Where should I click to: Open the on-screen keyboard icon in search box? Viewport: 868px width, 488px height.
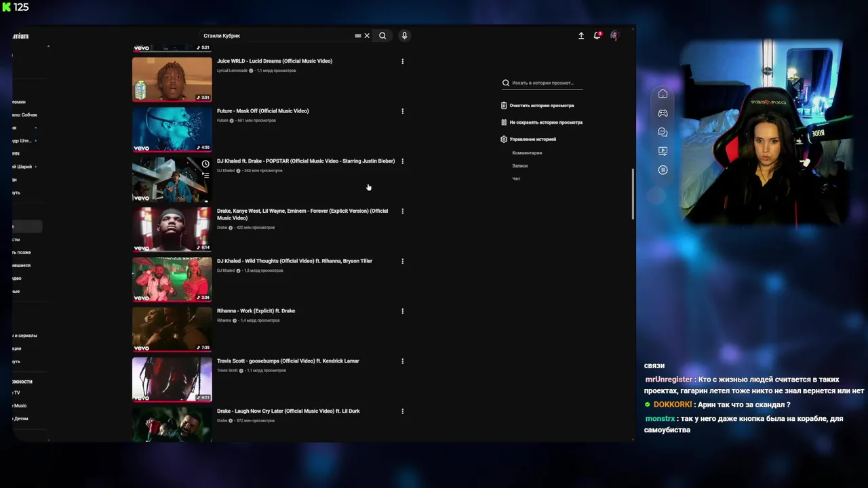(358, 36)
